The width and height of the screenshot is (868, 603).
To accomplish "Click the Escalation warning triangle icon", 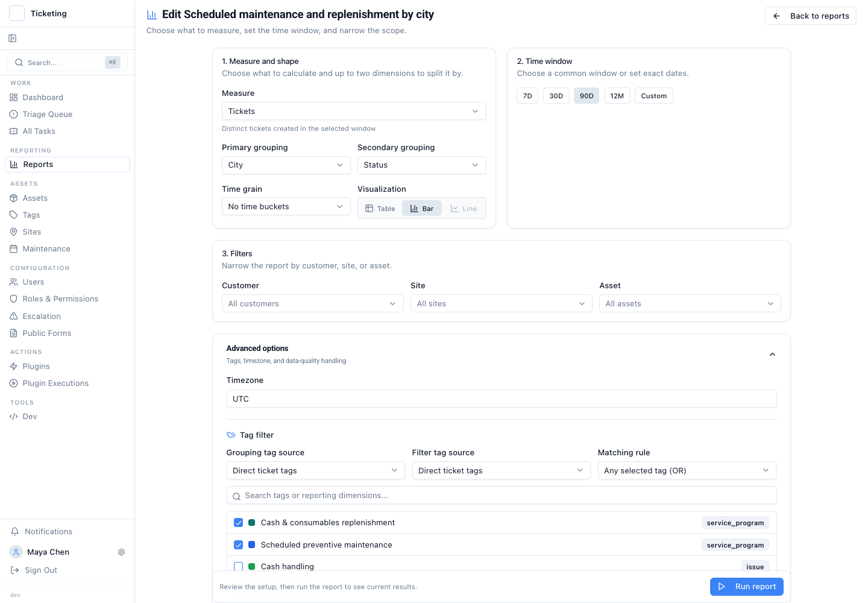I will click(x=14, y=317).
